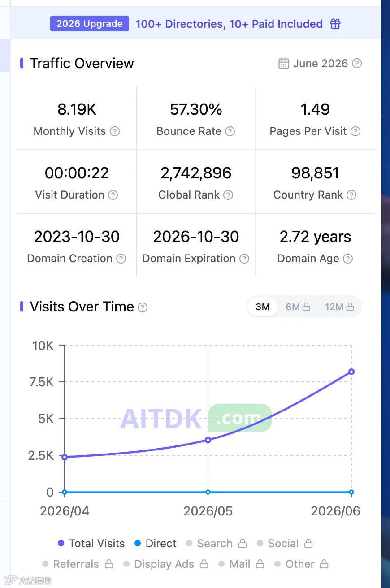The image size is (390, 588).
Task: Click the gift icon in upgrade banner
Action: [x=335, y=24]
